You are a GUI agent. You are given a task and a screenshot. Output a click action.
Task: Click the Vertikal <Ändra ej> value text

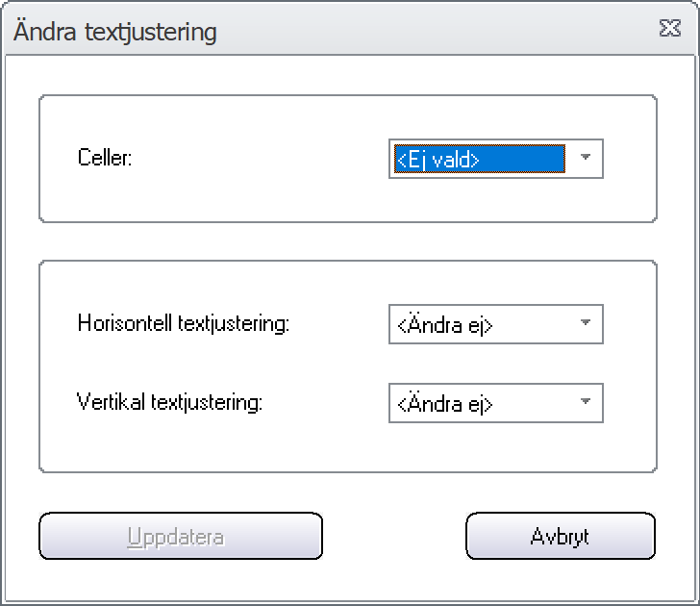coord(444,404)
